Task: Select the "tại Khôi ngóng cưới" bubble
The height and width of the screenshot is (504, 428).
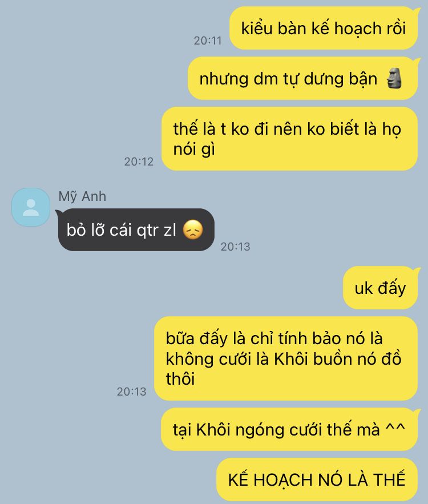Action: click(289, 429)
